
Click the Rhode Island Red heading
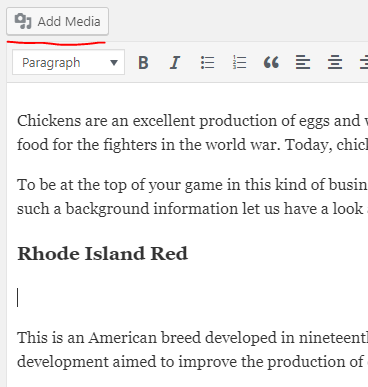[103, 254]
